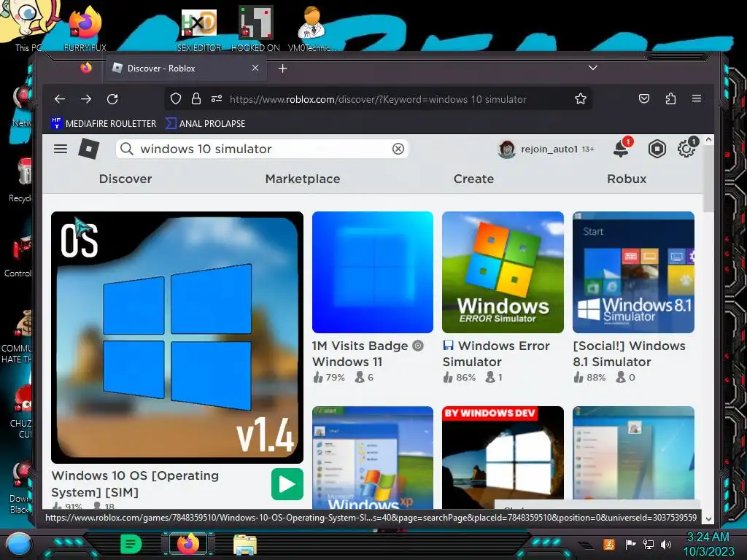Select Firefox in the taskbar

(187, 544)
